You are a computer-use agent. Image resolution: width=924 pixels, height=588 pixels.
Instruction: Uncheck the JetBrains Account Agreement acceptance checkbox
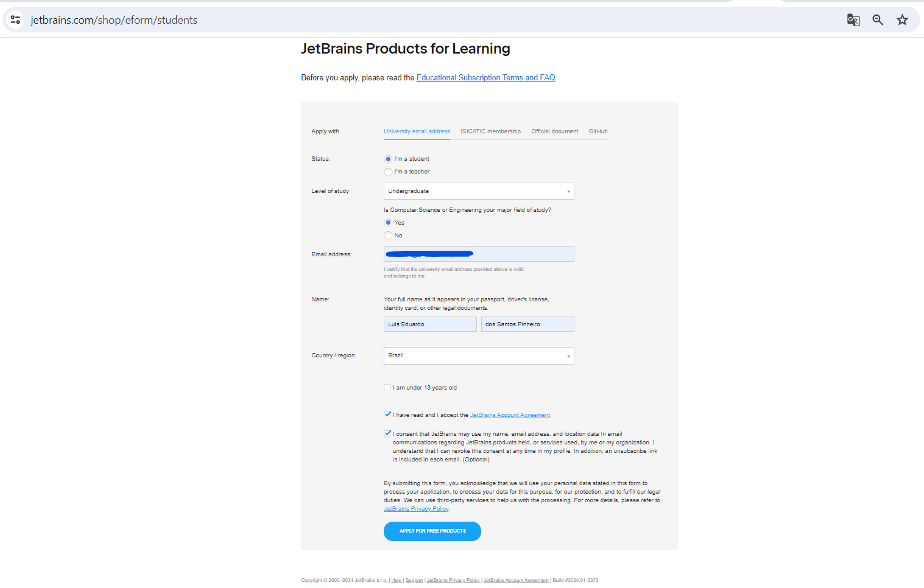[387, 415]
